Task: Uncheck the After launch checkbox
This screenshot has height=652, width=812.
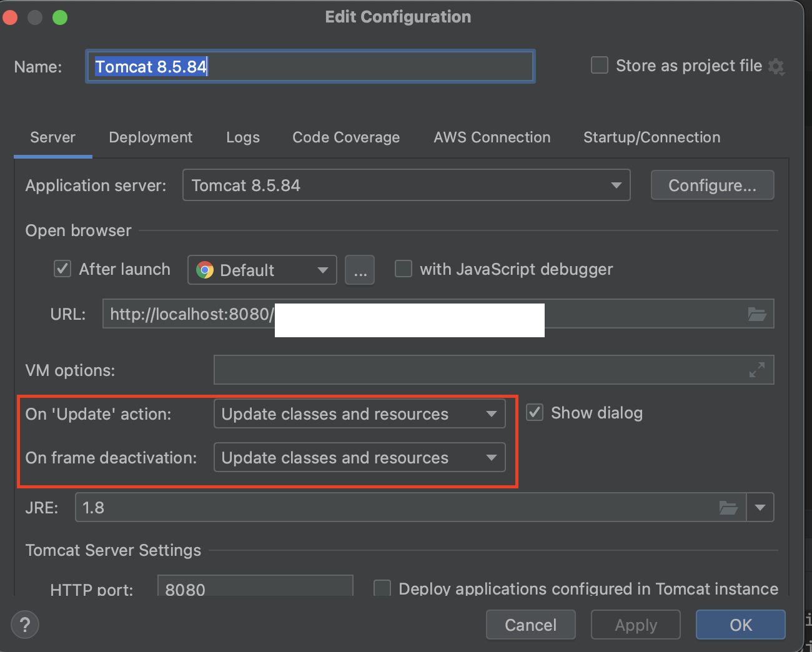Action: (x=62, y=269)
